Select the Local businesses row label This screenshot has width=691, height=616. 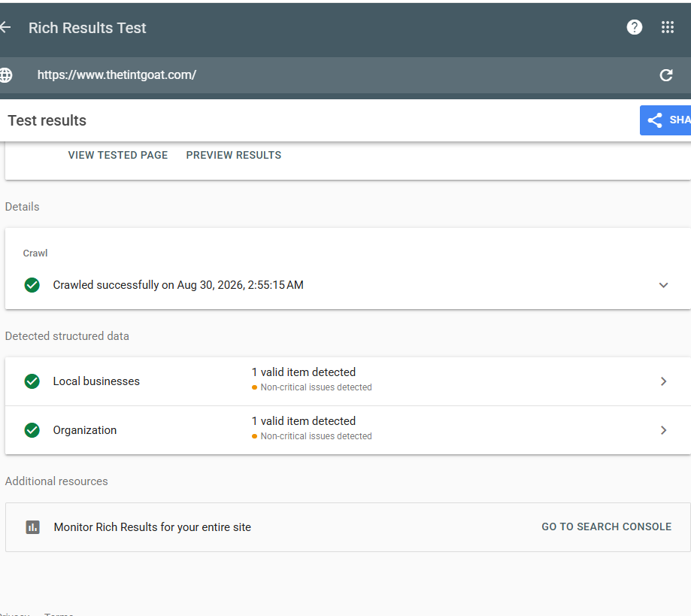[x=96, y=381]
